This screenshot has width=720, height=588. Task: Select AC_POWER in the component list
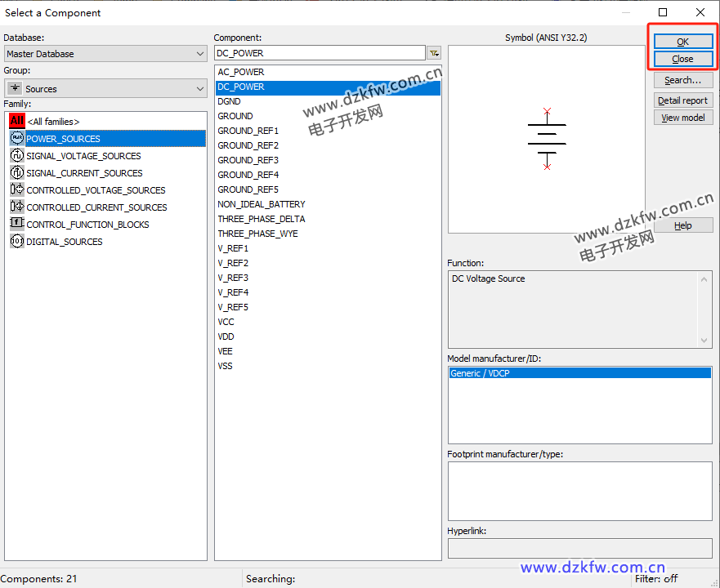click(x=241, y=72)
